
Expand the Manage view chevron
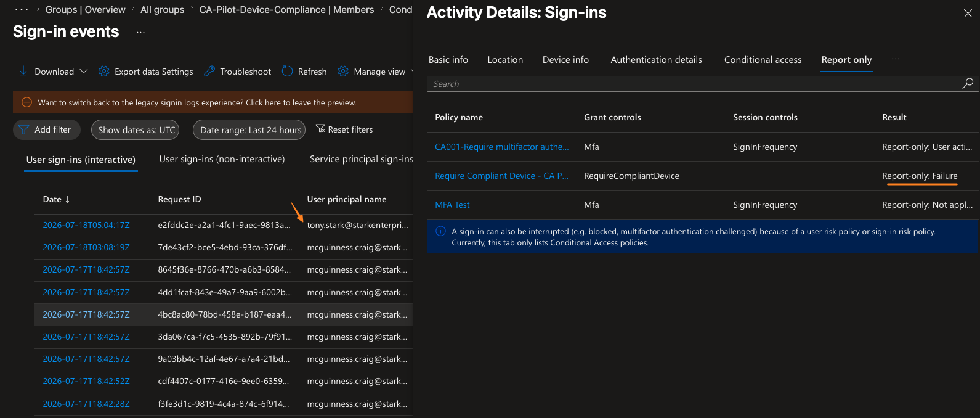411,72
